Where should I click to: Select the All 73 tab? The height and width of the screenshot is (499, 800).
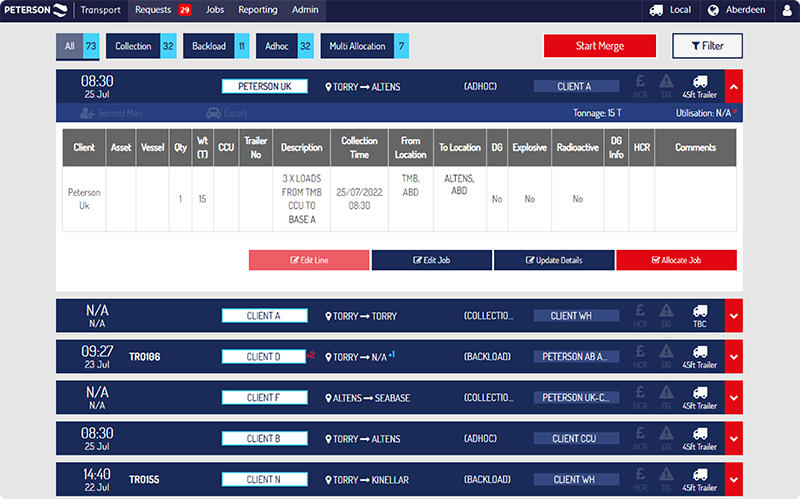pos(78,46)
